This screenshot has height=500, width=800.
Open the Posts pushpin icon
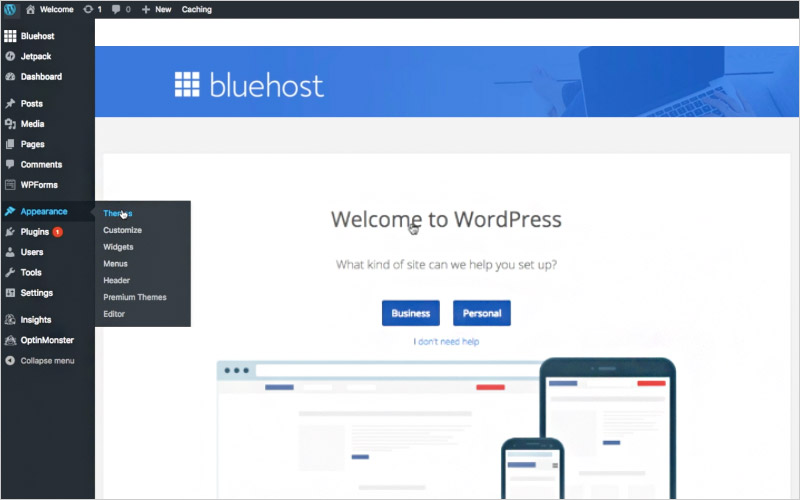pos(10,104)
